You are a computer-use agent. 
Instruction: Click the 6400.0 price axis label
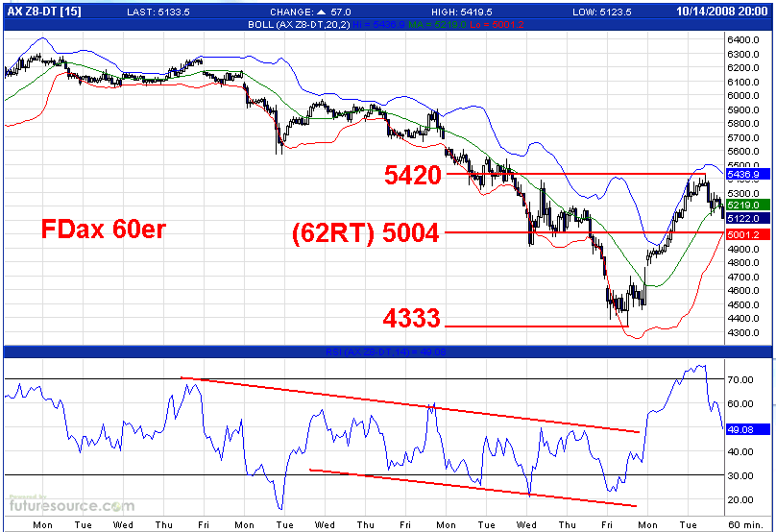[742, 39]
